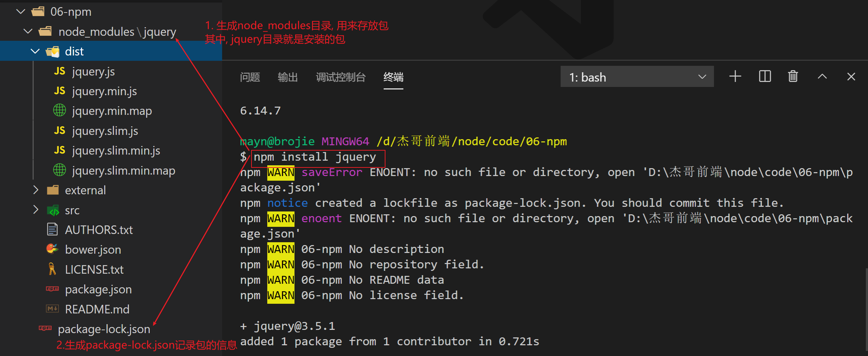Viewport: 868px width, 356px height.
Task: Click the terminal path '/d/杰哥前端/node/code/06-npm'
Action: click(472, 141)
